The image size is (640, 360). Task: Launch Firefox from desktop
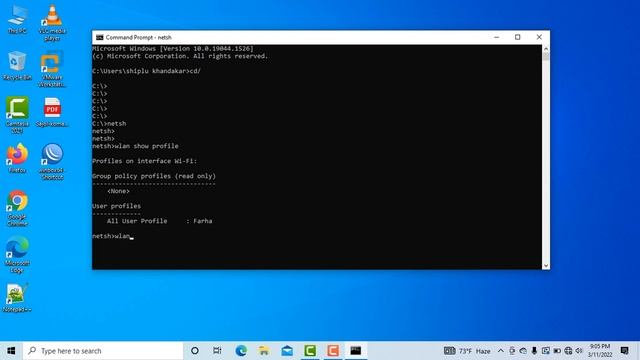pos(17,158)
